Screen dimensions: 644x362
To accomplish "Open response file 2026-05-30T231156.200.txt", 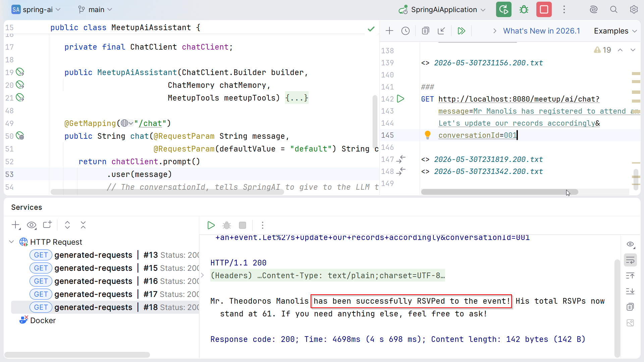I will (488, 63).
